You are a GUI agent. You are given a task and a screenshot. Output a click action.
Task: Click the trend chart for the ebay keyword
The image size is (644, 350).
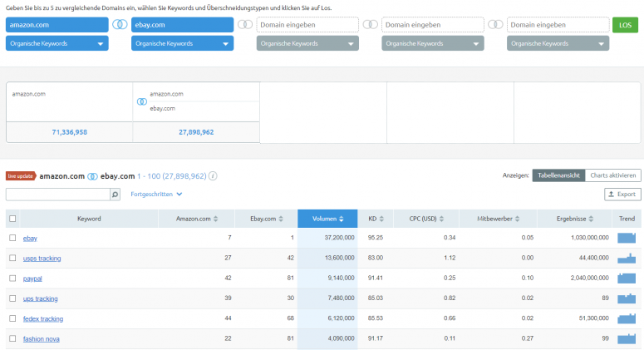tap(627, 238)
